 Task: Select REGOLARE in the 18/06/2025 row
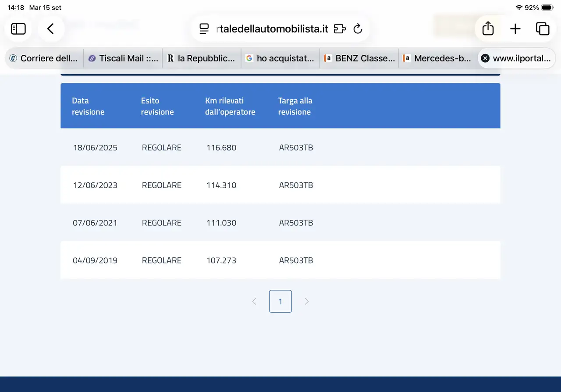coord(162,148)
